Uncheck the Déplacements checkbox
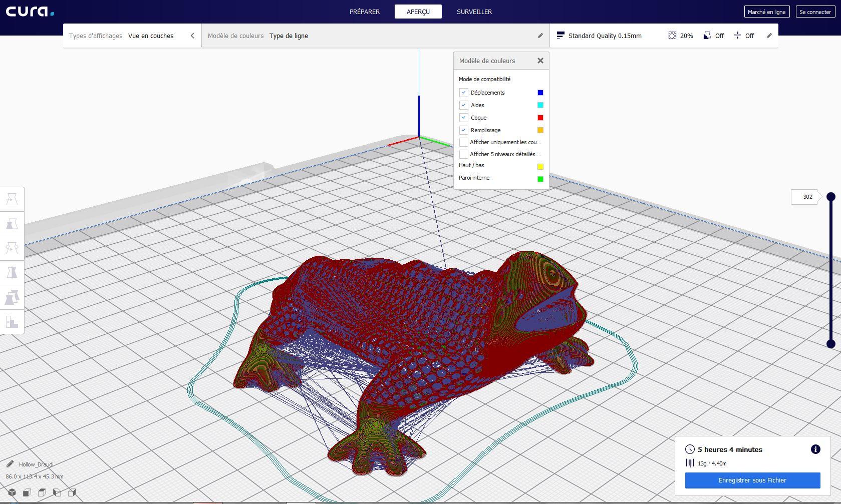The height and width of the screenshot is (504, 841). [464, 93]
